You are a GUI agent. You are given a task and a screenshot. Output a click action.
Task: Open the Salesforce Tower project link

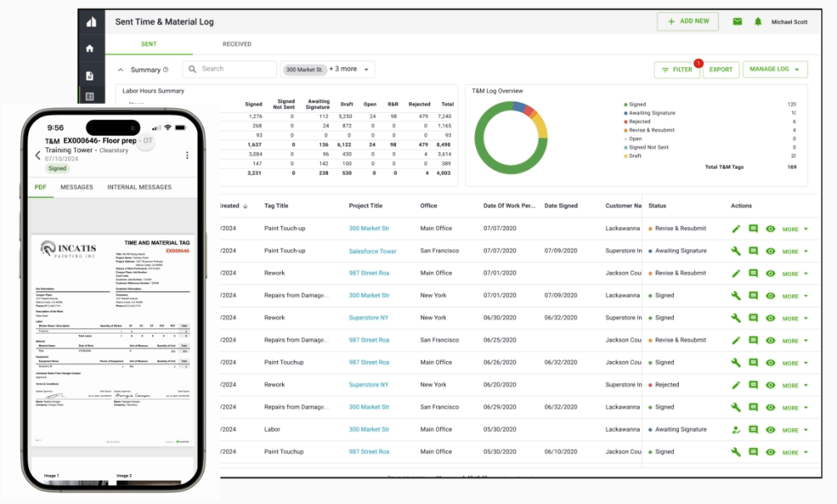372,251
